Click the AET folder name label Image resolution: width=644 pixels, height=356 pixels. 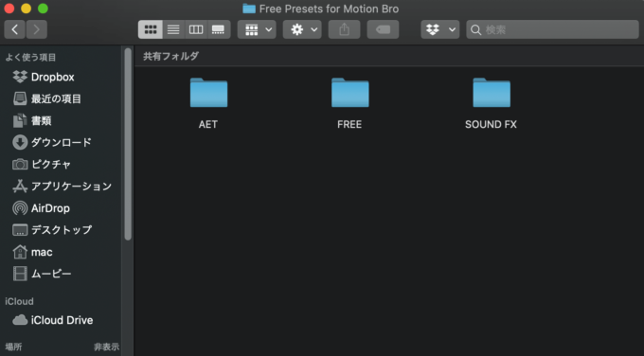pyautogui.click(x=208, y=124)
